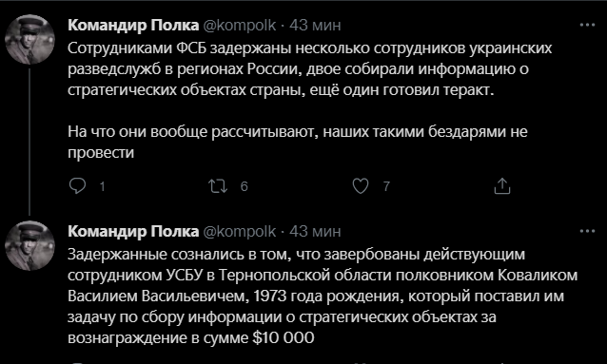Open more options for the first tweet
The image size is (607, 364).
[x=587, y=25]
